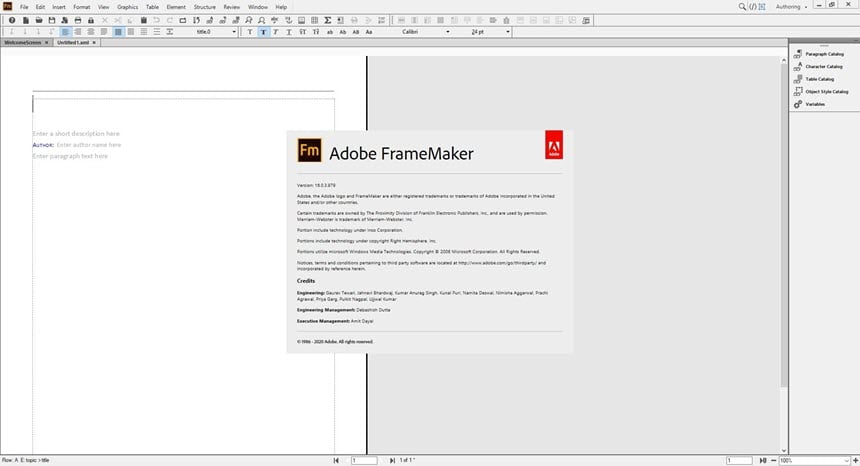Go to last page arrow in status bar

(392, 461)
